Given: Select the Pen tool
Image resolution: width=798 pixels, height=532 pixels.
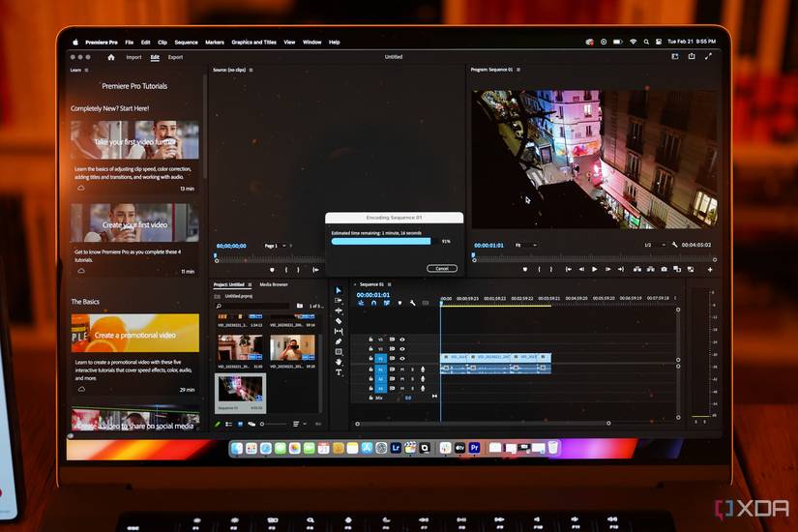Looking at the screenshot, I should coord(339,341).
